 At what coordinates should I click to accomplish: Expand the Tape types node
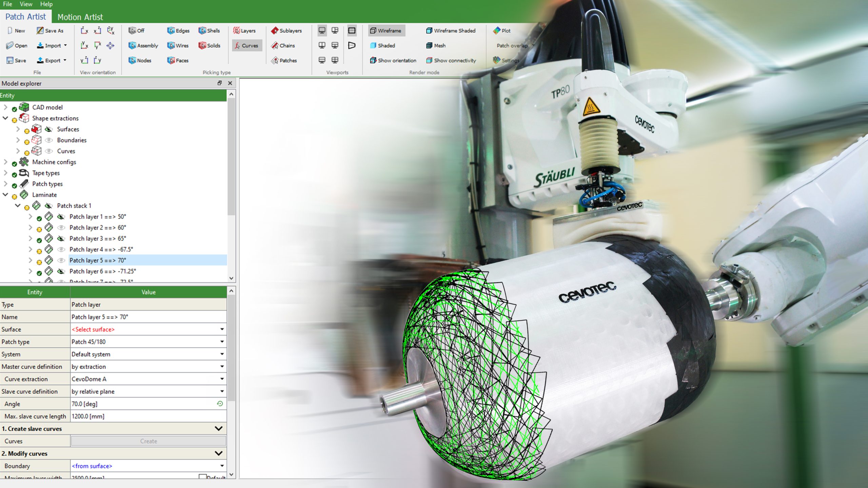pyautogui.click(x=5, y=173)
